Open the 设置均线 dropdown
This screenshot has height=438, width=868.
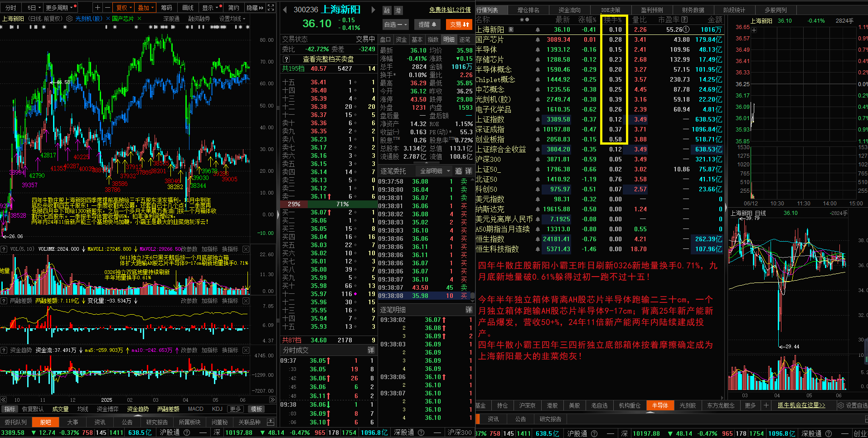(x=233, y=19)
